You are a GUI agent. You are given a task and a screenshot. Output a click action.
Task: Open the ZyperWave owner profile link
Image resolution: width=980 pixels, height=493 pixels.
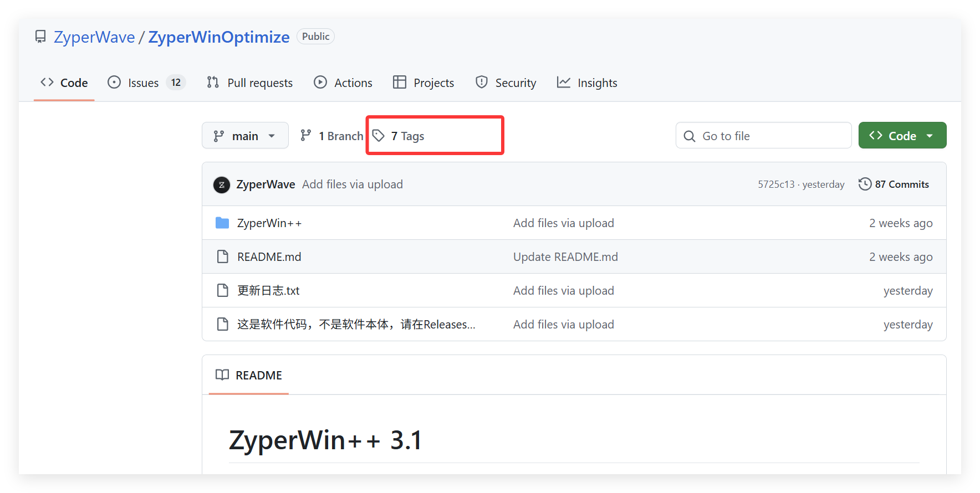pyautogui.click(x=94, y=37)
